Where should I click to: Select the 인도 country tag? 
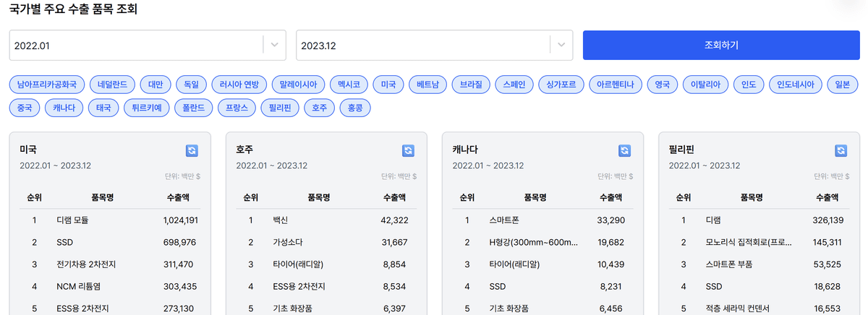click(x=749, y=85)
